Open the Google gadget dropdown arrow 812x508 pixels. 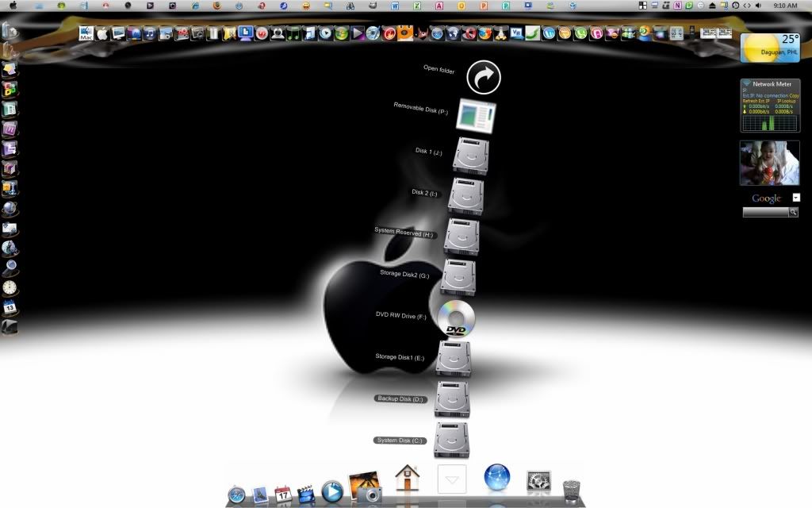796,198
